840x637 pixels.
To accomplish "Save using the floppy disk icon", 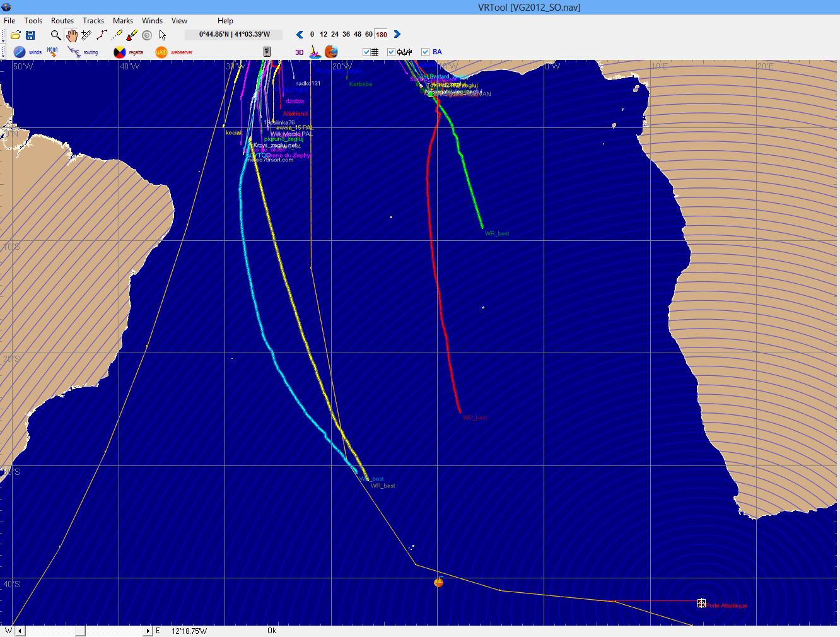I will 30,35.
